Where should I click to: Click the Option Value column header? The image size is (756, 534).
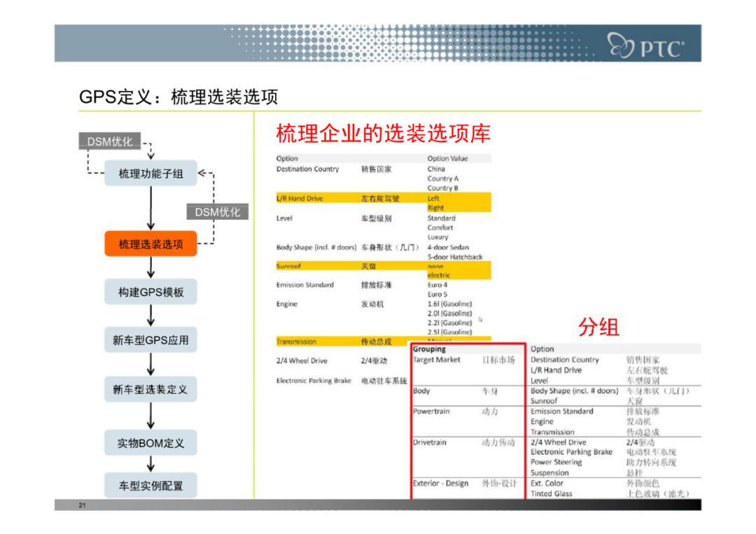tap(447, 158)
